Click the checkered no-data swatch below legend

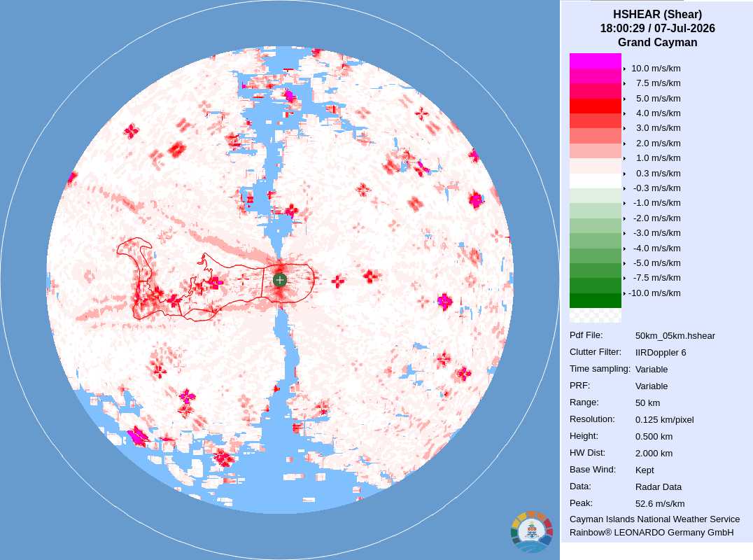[596, 315]
